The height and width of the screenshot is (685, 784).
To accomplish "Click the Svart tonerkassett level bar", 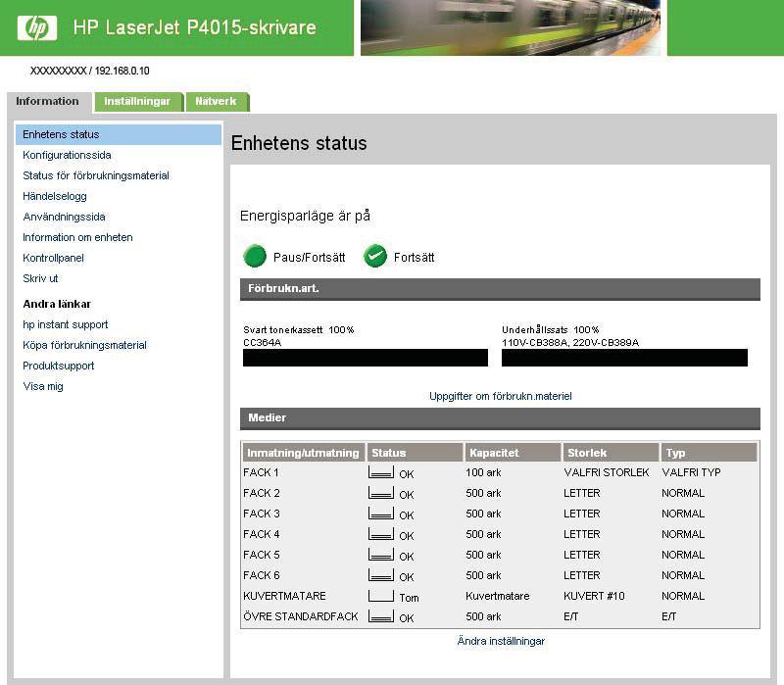I will (x=366, y=358).
